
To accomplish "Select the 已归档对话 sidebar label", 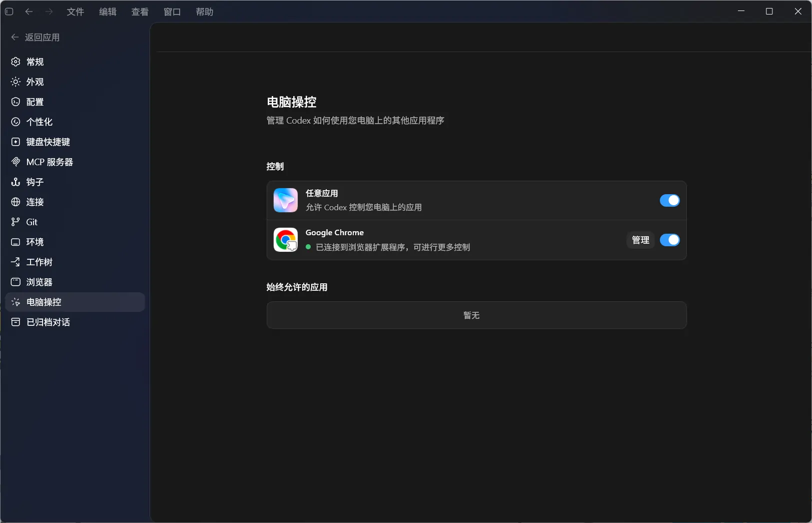I will pos(48,322).
